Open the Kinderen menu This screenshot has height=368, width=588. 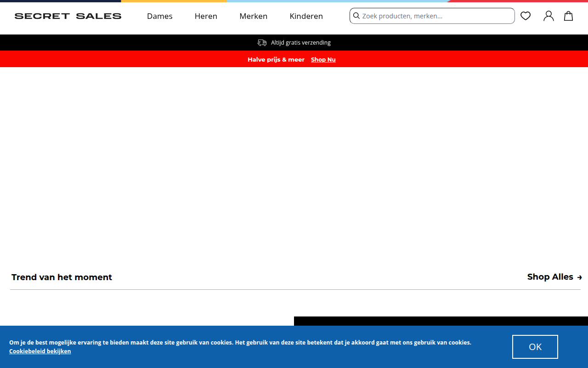click(306, 16)
